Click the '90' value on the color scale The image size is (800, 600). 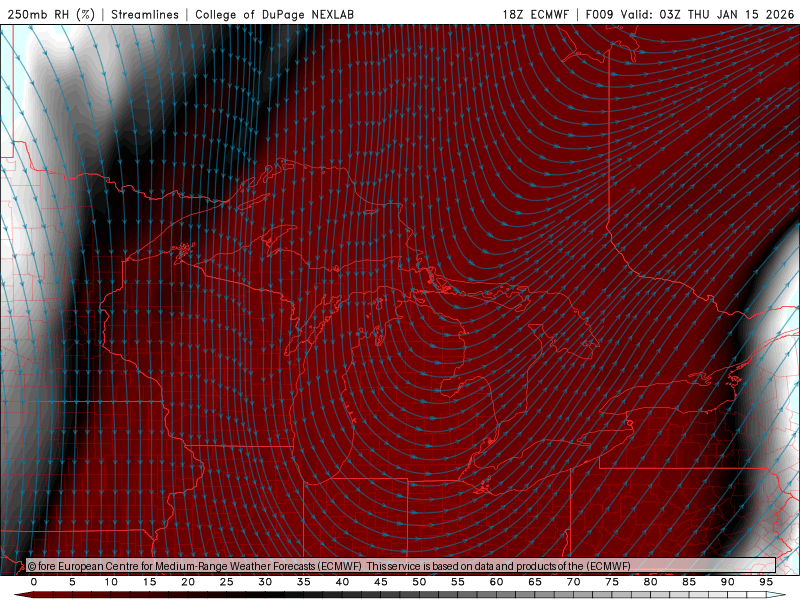pyautogui.click(x=728, y=582)
